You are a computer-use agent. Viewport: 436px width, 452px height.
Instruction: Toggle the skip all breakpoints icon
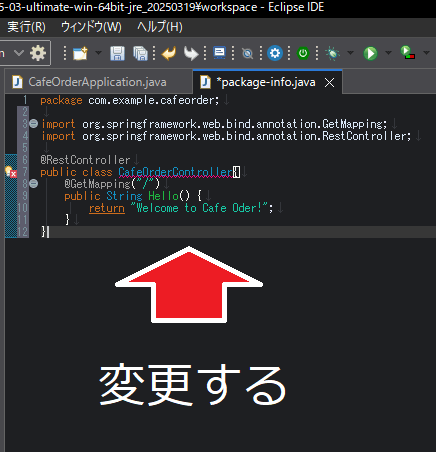click(247, 53)
